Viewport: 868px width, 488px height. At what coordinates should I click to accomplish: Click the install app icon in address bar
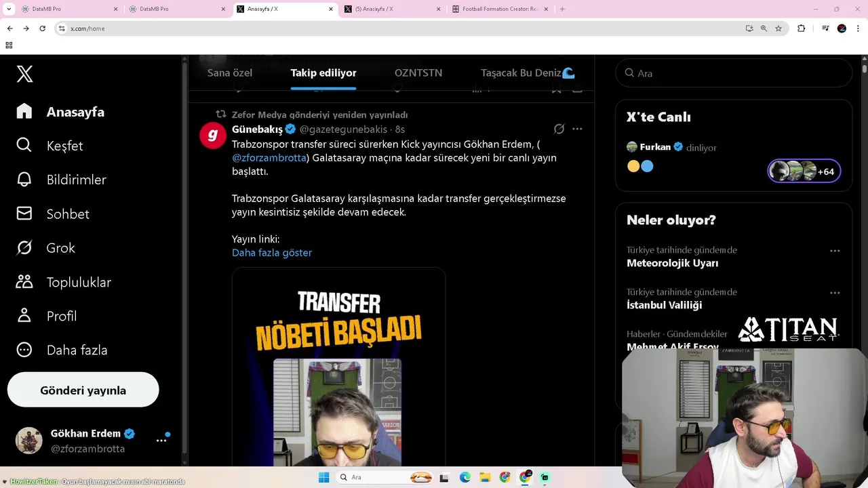749,28
